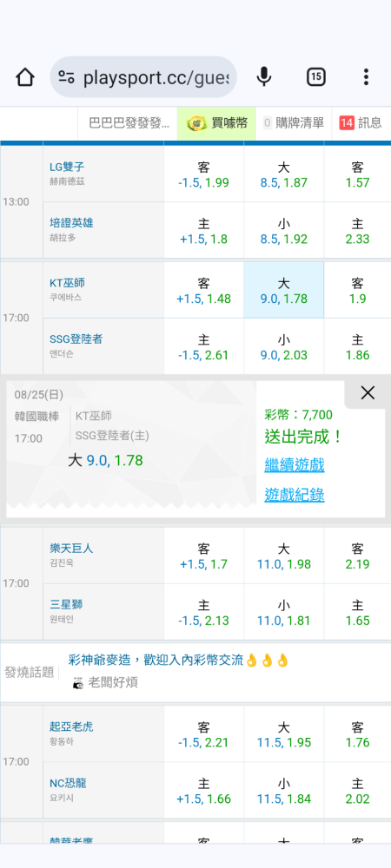Image resolution: width=391 pixels, height=868 pixels.
Task: Open 購牌清單 tab
Action: pos(294,123)
